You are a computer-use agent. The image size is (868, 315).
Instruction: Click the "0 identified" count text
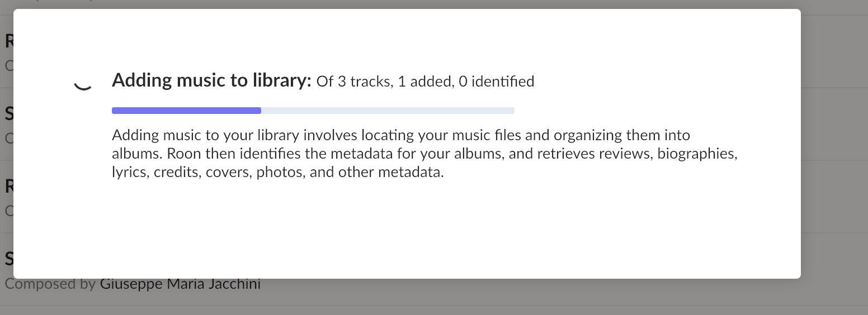pyautogui.click(x=496, y=82)
